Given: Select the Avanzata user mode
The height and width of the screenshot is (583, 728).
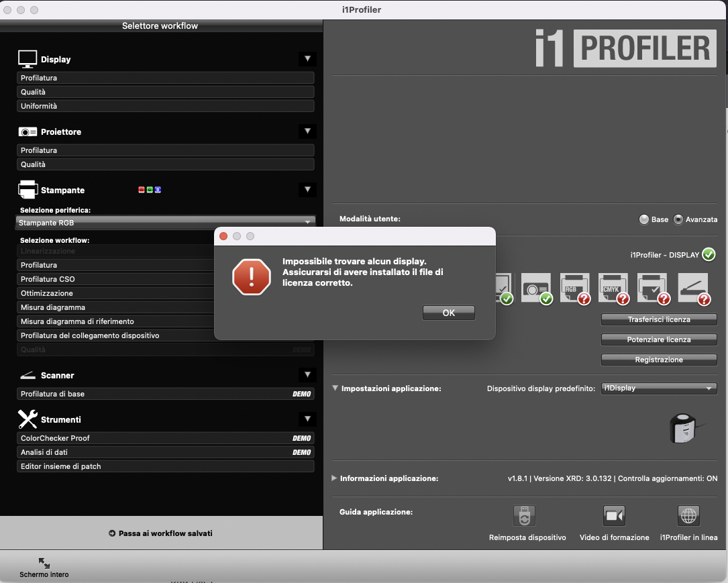Looking at the screenshot, I should pos(678,219).
